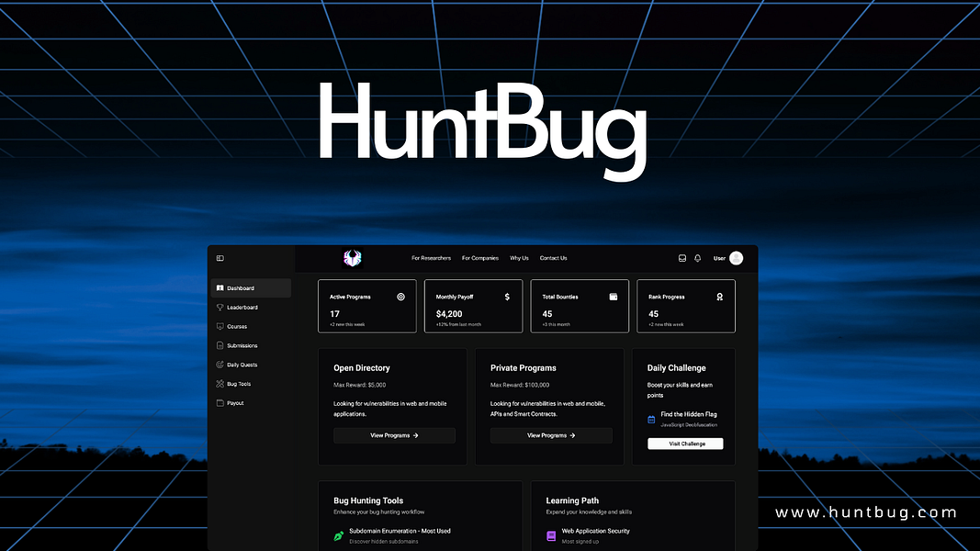
Task: Go to the Contact Us page
Action: click(x=553, y=258)
